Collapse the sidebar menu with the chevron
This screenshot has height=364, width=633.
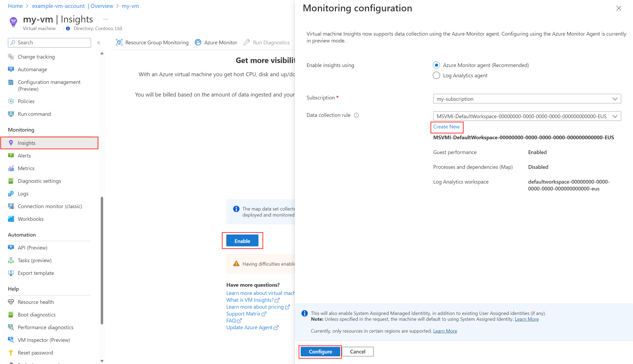99,43
